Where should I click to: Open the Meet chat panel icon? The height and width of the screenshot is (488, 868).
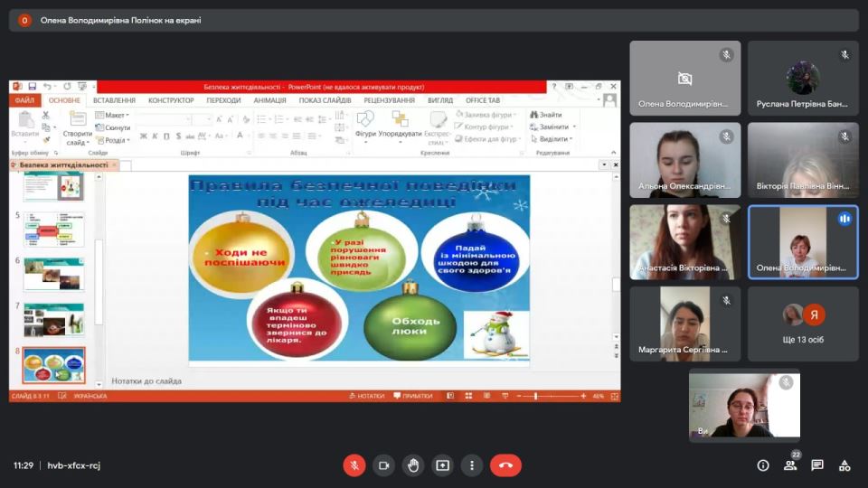(817, 465)
